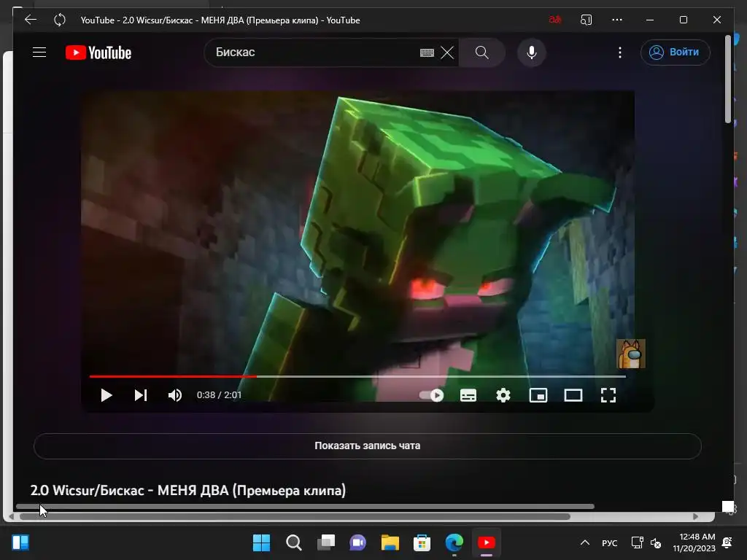The image size is (747, 560).
Task: Click the vertical page scrollbar
Action: pyautogui.click(x=728, y=79)
